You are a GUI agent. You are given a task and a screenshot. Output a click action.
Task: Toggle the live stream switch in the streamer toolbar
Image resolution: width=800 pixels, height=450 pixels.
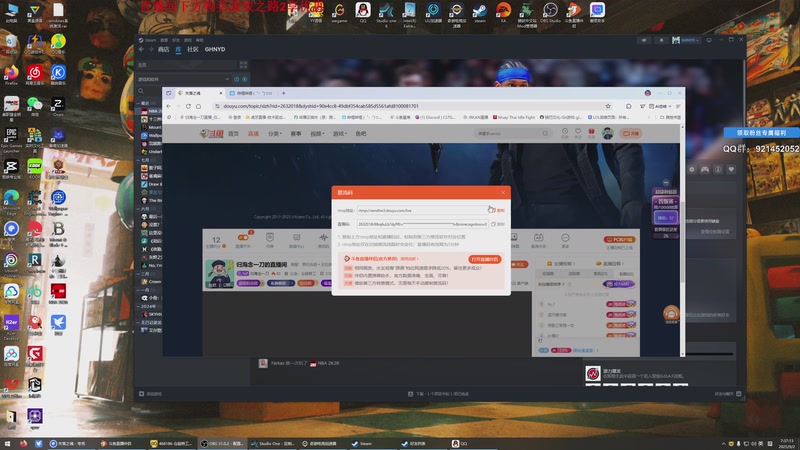click(x=243, y=238)
